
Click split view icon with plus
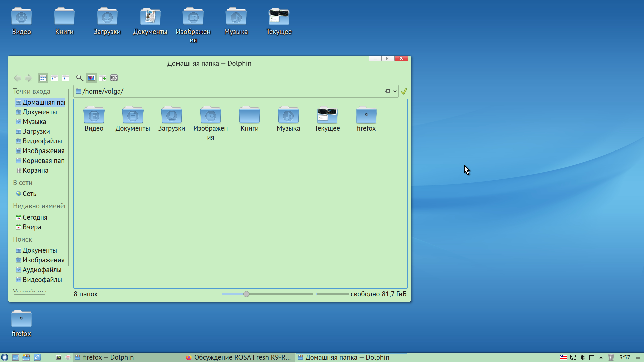click(103, 78)
